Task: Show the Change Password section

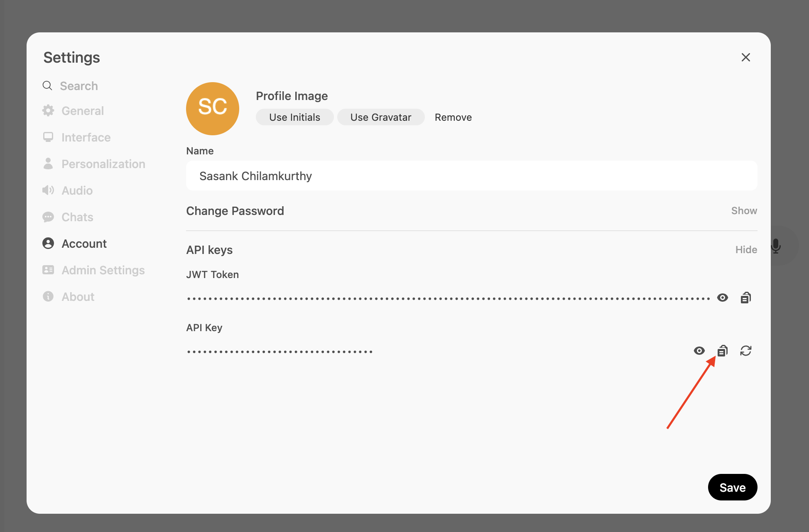Action: (x=744, y=211)
